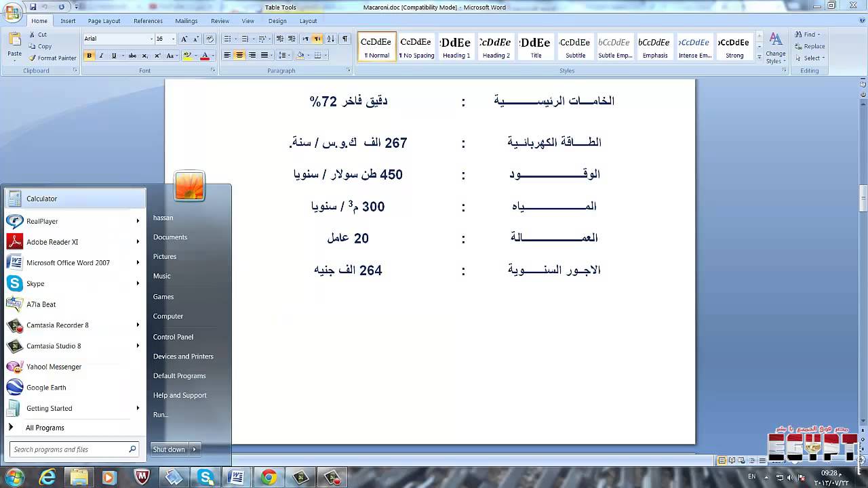The height and width of the screenshot is (488, 868).
Task: Open the font size 16 dropdown
Action: (x=173, y=39)
